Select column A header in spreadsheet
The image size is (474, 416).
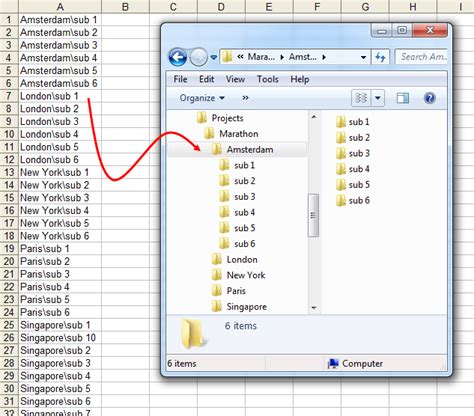click(60, 6)
